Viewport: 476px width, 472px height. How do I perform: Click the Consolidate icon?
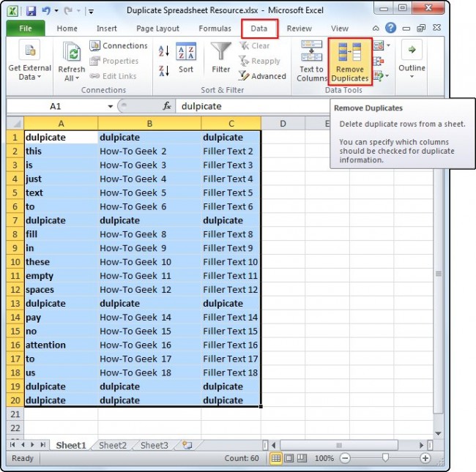[x=379, y=61]
